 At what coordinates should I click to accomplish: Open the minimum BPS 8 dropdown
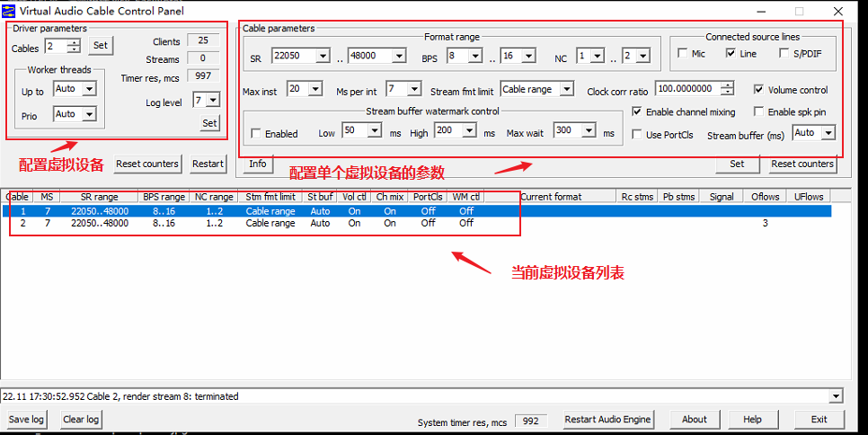point(475,56)
